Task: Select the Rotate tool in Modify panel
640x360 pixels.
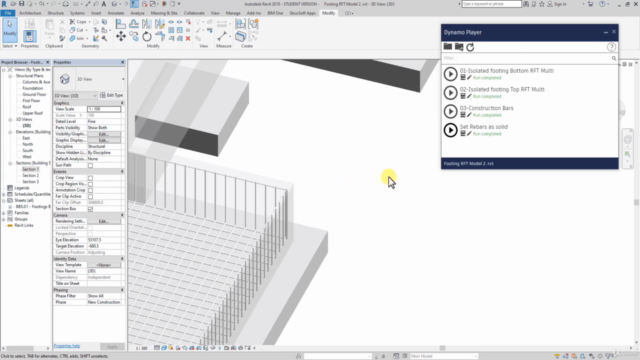Action: click(x=147, y=37)
